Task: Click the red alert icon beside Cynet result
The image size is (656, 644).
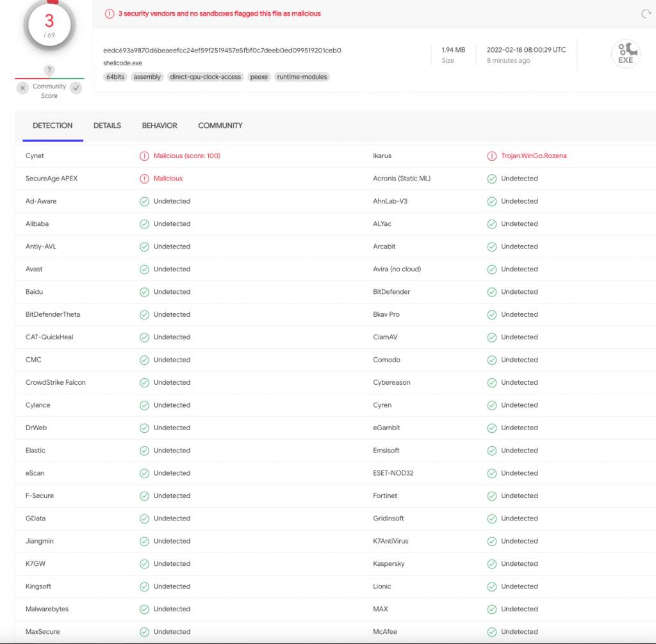Action: click(144, 156)
